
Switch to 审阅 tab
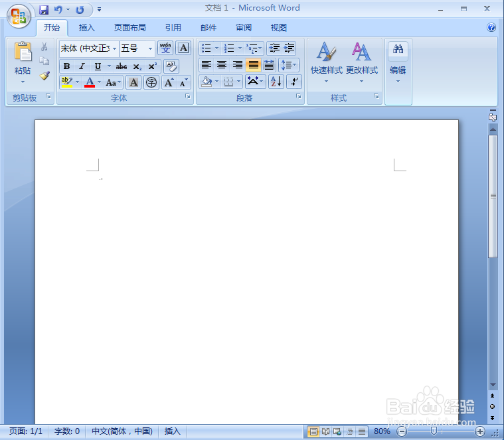pos(244,28)
